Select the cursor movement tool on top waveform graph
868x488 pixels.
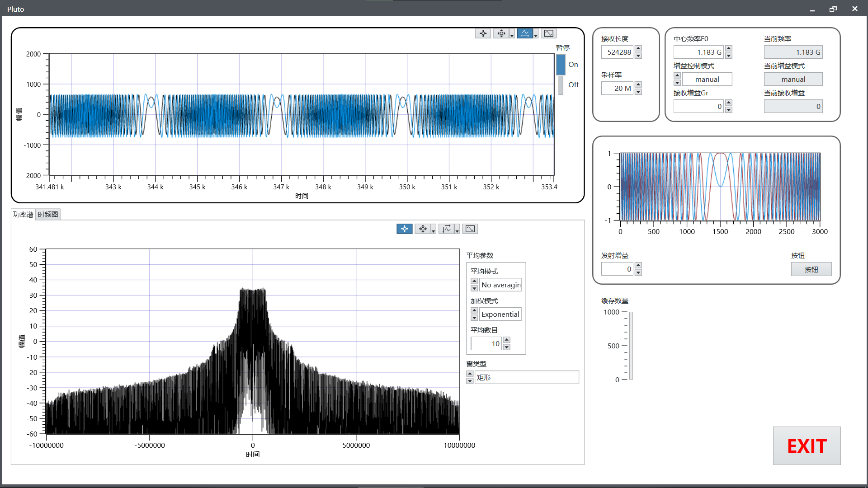click(483, 33)
